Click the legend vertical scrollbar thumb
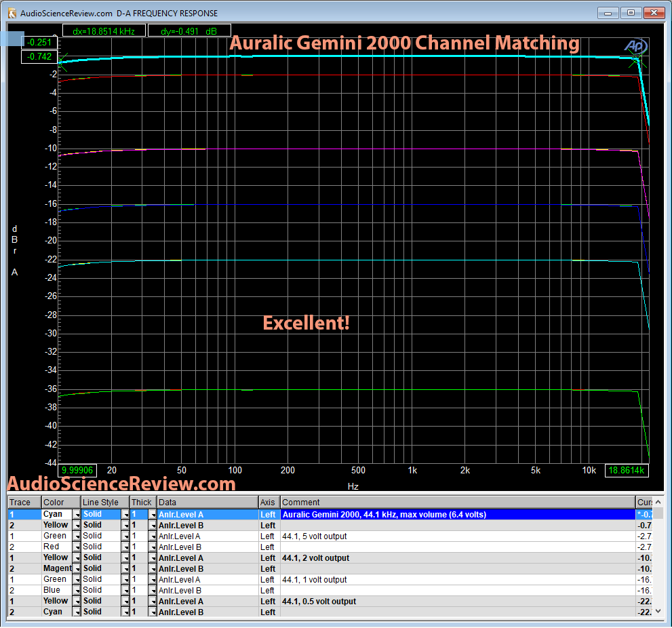 tap(658, 513)
